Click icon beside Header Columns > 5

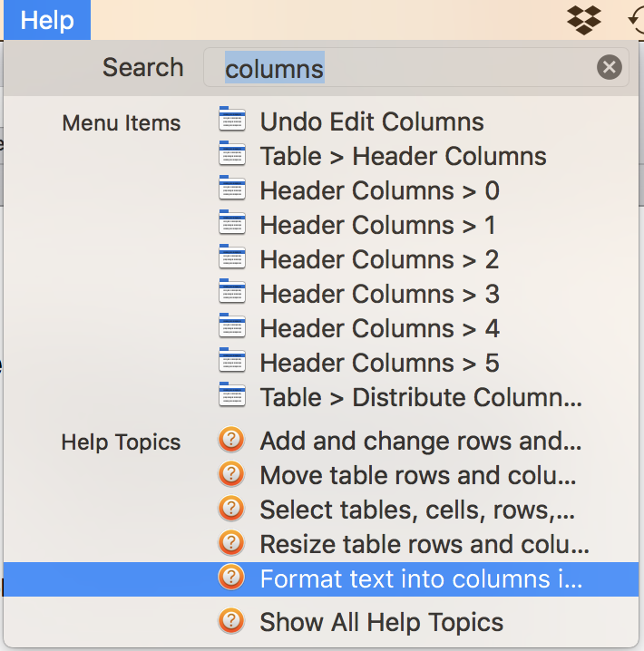coord(232,362)
